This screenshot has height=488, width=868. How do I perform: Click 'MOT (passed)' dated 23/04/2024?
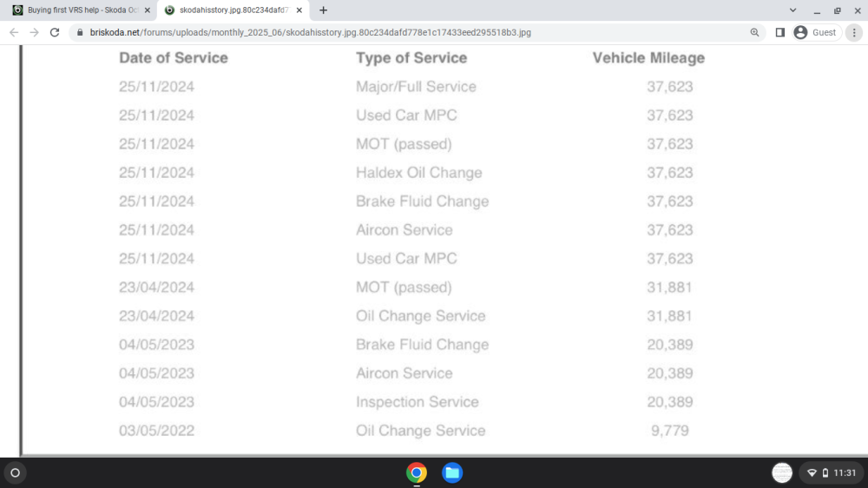[404, 287]
